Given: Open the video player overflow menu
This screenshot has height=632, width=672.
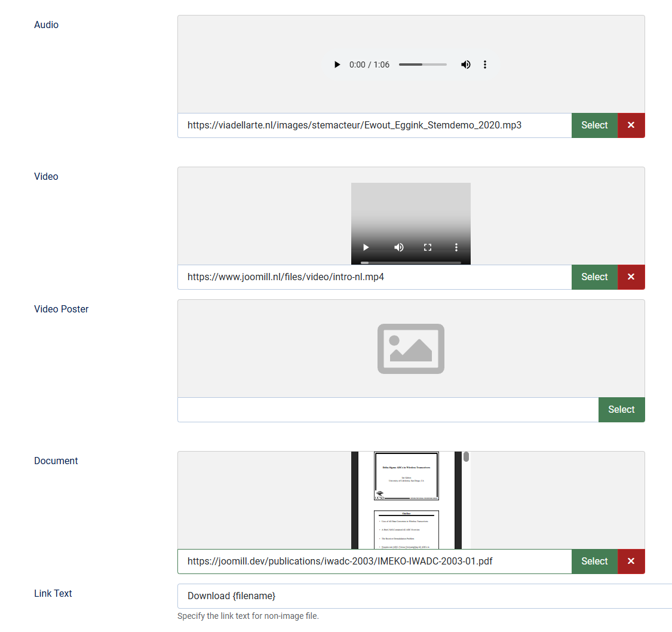Looking at the screenshot, I should pyautogui.click(x=456, y=247).
